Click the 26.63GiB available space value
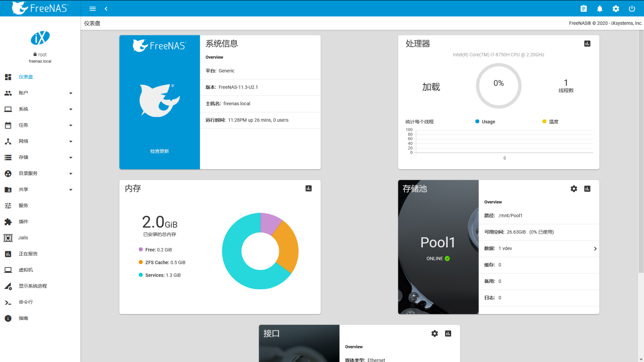Viewport: 644px width, 362px height. click(x=516, y=232)
